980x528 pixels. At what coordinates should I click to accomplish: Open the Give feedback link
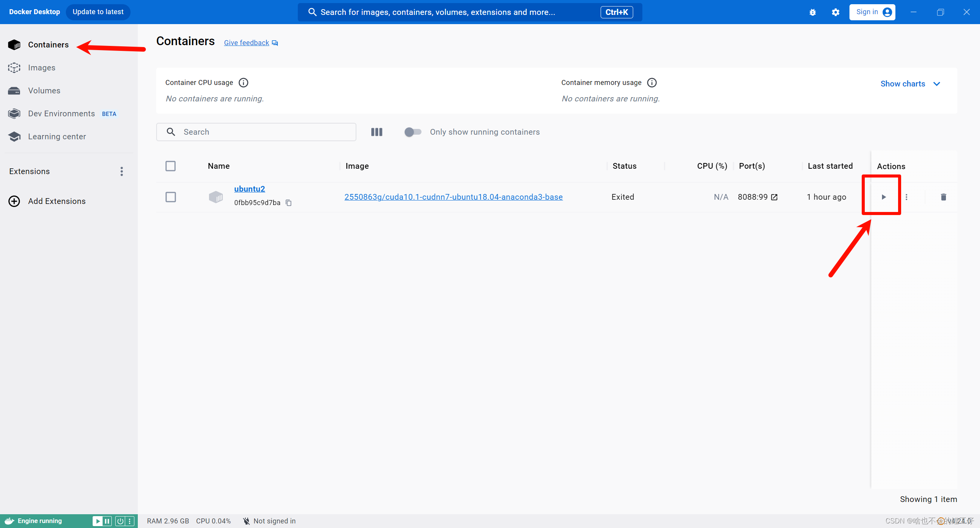tap(246, 42)
